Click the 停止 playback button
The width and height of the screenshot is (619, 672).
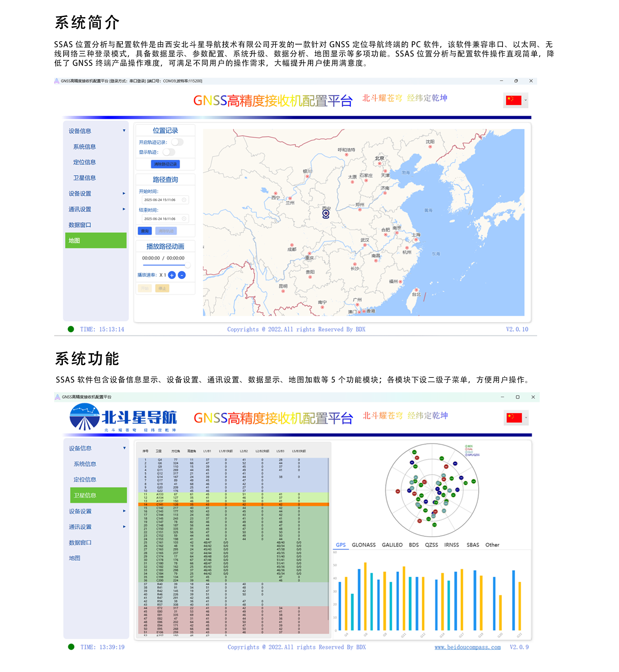click(162, 288)
